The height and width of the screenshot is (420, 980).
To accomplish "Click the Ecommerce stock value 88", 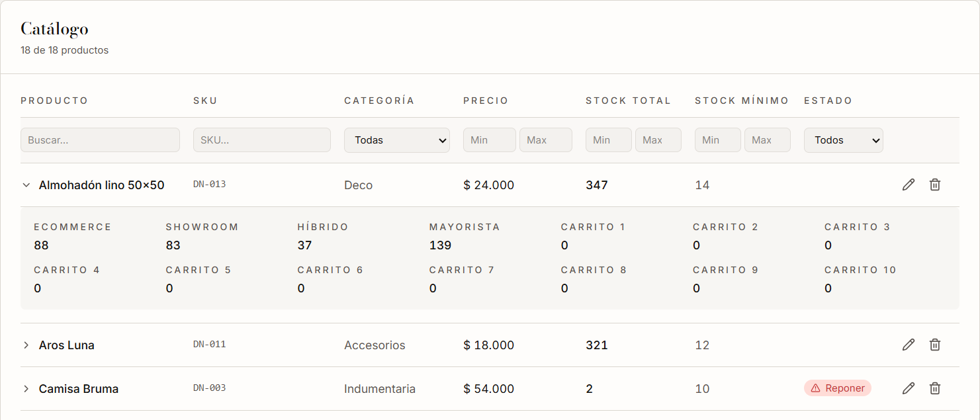I will click(x=41, y=245).
